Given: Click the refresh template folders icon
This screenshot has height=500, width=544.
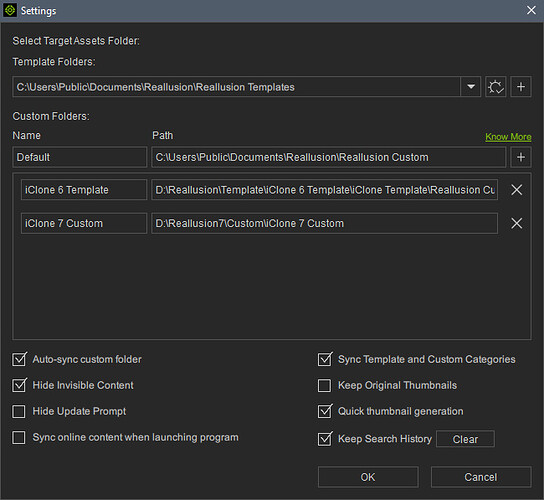Looking at the screenshot, I should (x=495, y=87).
